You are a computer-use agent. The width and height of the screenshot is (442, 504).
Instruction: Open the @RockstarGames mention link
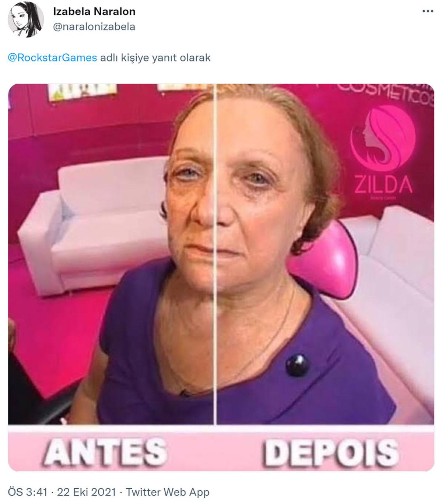pos(52,58)
